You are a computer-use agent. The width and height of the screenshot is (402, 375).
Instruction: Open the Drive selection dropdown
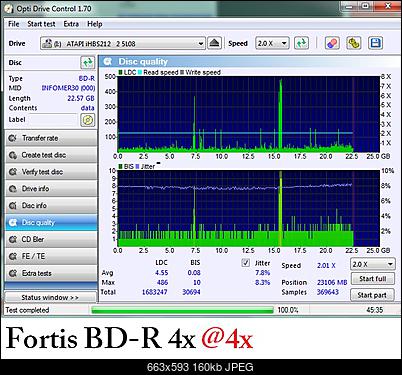[123, 44]
